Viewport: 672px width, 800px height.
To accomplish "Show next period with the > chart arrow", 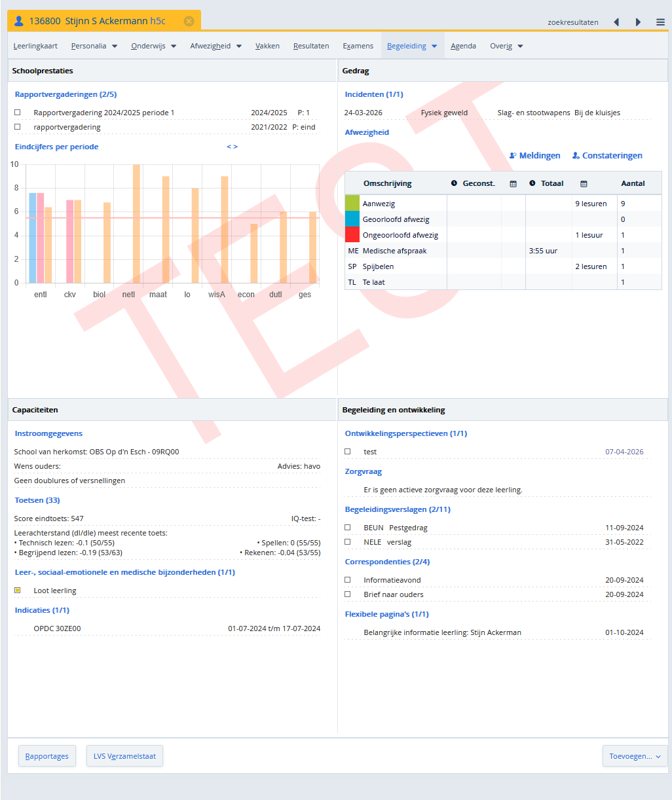I will (x=236, y=147).
